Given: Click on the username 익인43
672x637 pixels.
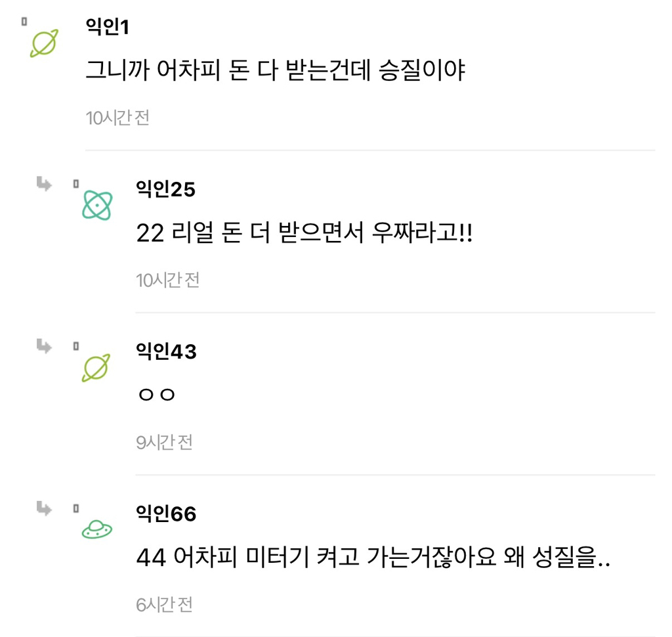Looking at the screenshot, I should click(x=165, y=351).
